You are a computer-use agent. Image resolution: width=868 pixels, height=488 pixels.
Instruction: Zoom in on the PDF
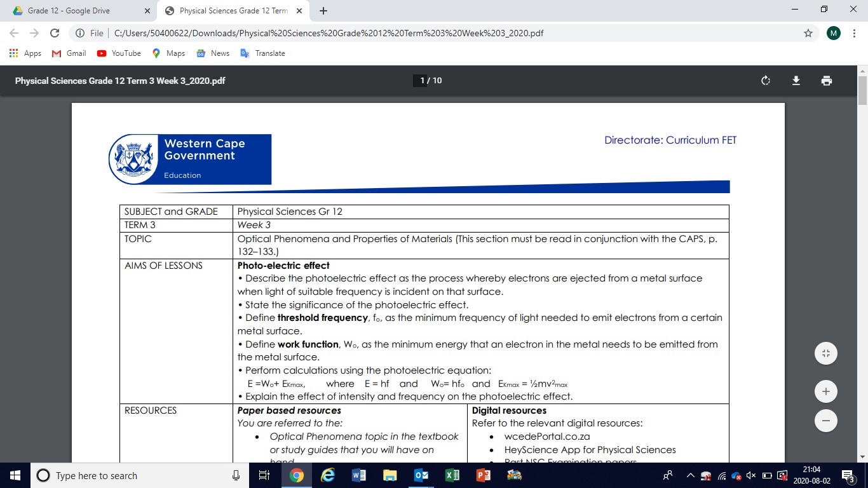826,391
